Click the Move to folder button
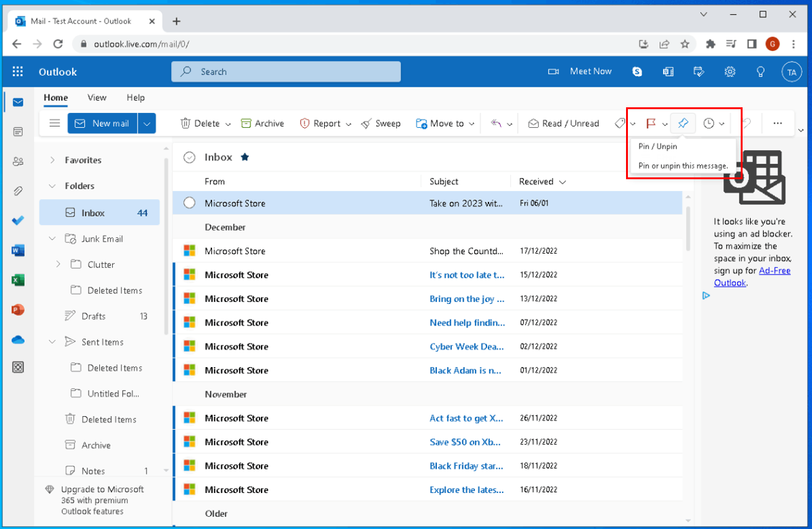 440,123
